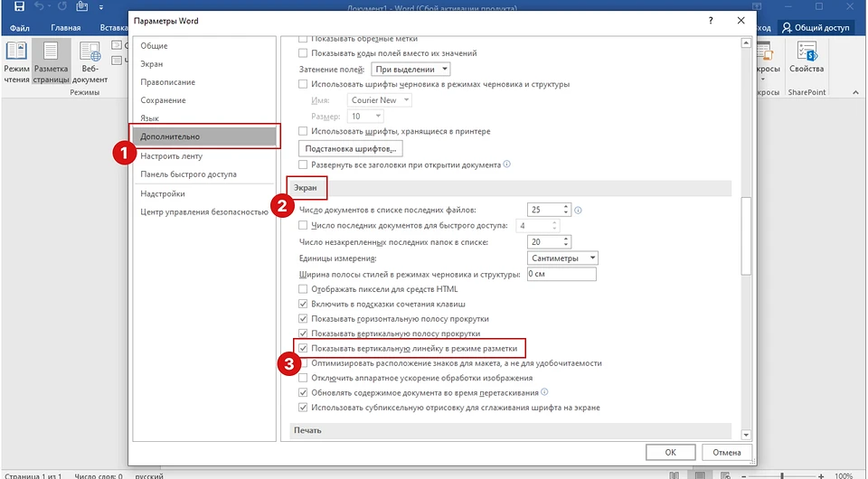868x479 pixels.
Task: Confirm the dialog with OK button
Action: click(670, 451)
